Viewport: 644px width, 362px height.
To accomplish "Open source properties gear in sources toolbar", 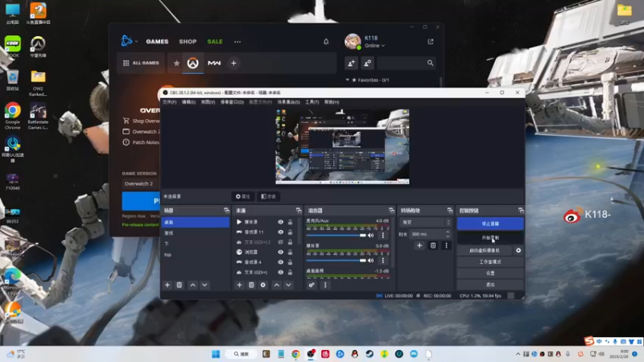I will (263, 285).
